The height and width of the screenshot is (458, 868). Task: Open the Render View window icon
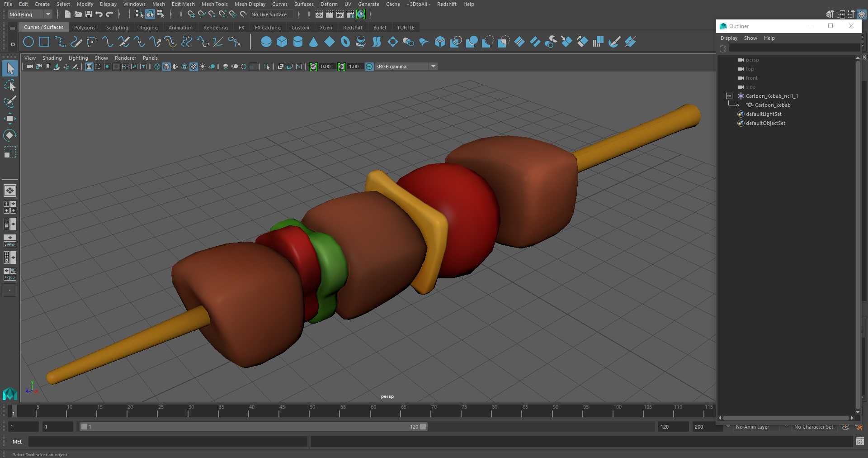(319, 14)
